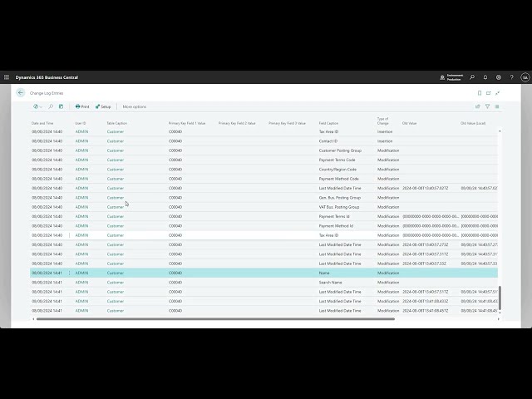Select the VAT Bus. Posting Group cell
The image size is (532, 399).
(x=339, y=207)
